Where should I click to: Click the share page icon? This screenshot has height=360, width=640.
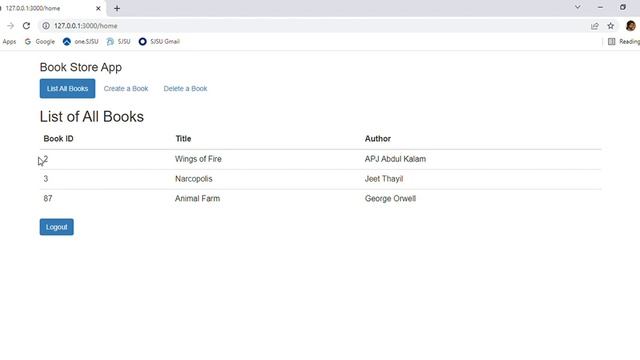tap(595, 26)
